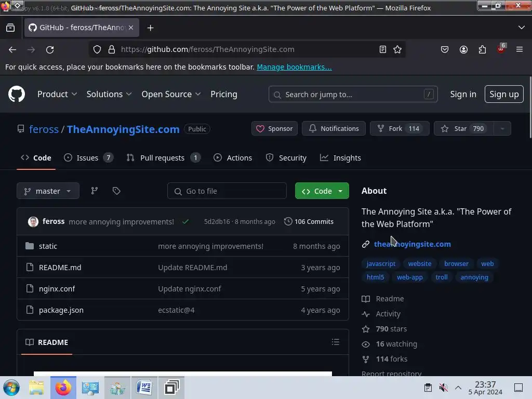Fork the repository
The width and height of the screenshot is (532, 399).
(400, 129)
